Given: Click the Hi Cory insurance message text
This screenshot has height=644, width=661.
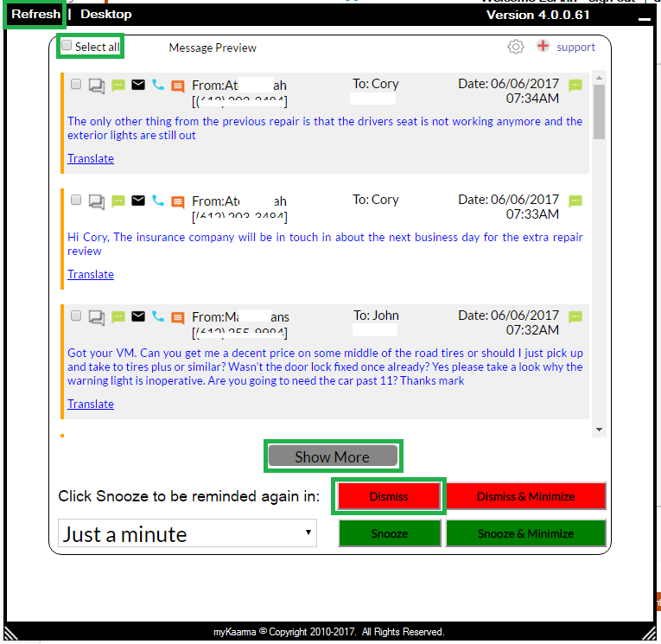Looking at the screenshot, I should (325, 244).
